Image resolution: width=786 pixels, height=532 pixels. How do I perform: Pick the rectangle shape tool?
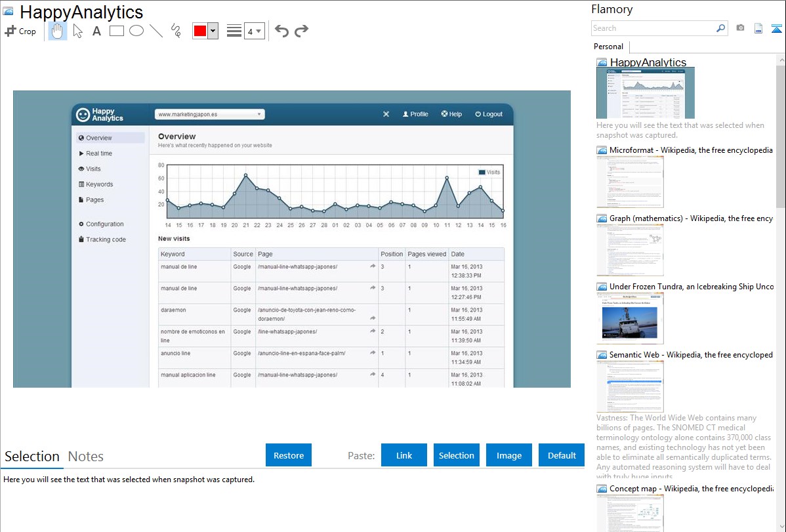point(117,31)
